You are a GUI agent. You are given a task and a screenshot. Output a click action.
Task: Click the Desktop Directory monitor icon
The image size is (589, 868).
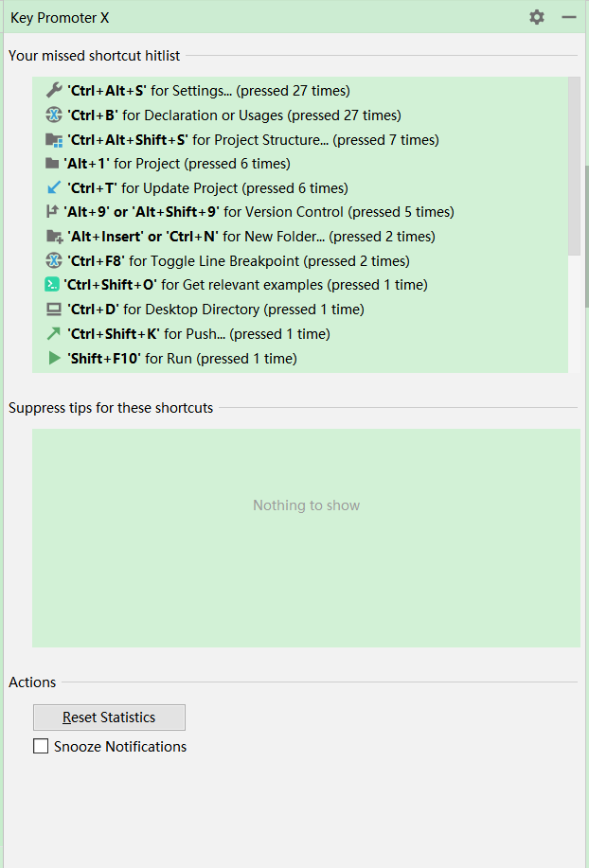click(53, 310)
